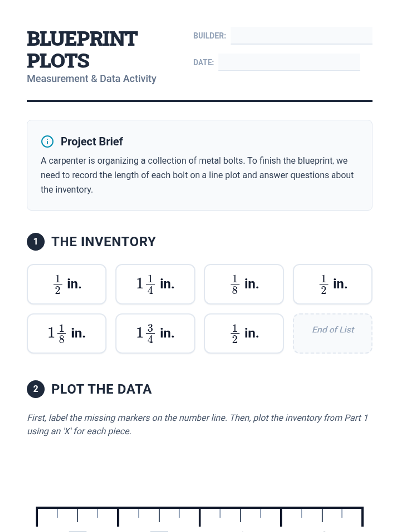399x532 pixels.
Task: Click the BLUEPRINT PLOTS title
Action: (x=82, y=50)
